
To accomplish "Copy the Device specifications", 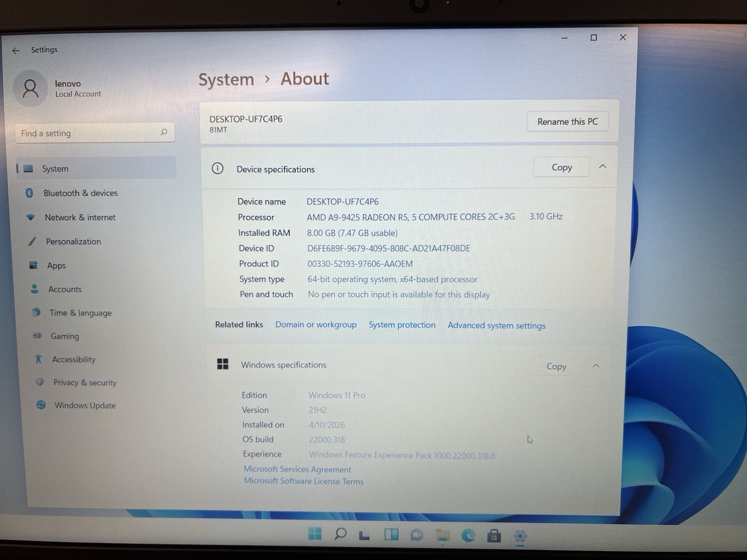I will pos(562,168).
